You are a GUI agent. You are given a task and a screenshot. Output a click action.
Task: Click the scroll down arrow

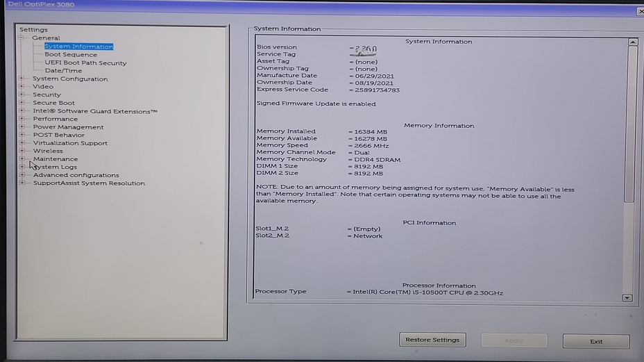point(627,298)
